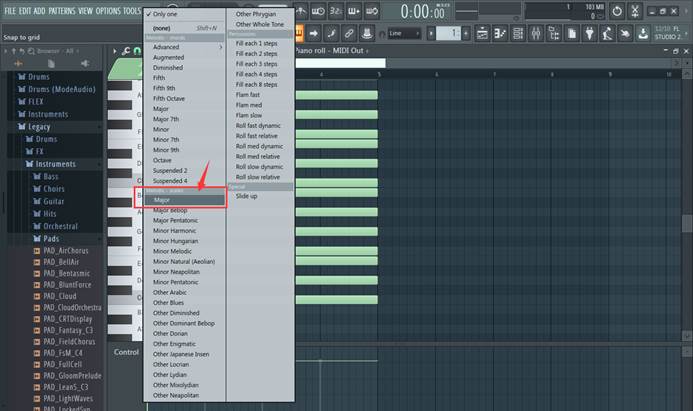This screenshot has height=411, width=693.
Task: Toggle wait for input before recording
Action: tap(318, 11)
